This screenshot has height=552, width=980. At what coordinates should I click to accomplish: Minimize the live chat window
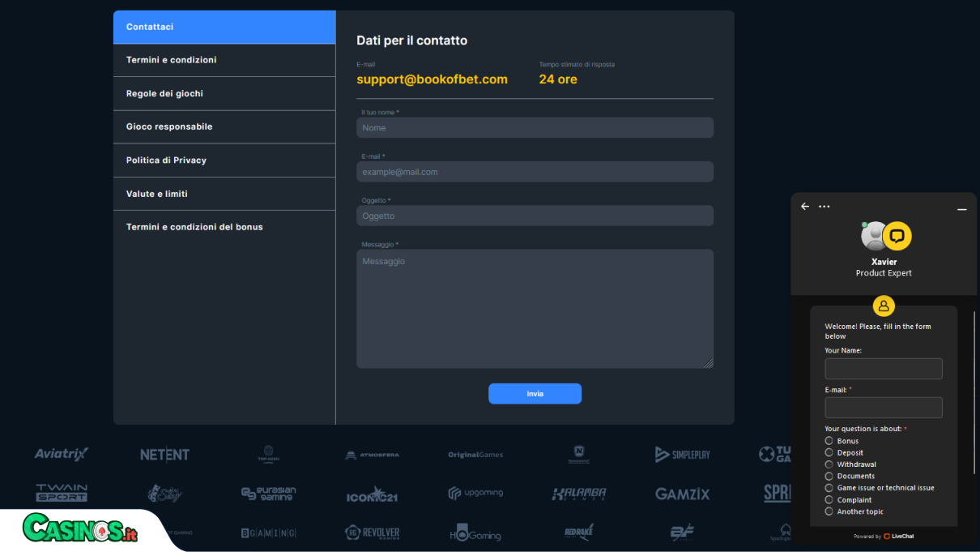(962, 209)
